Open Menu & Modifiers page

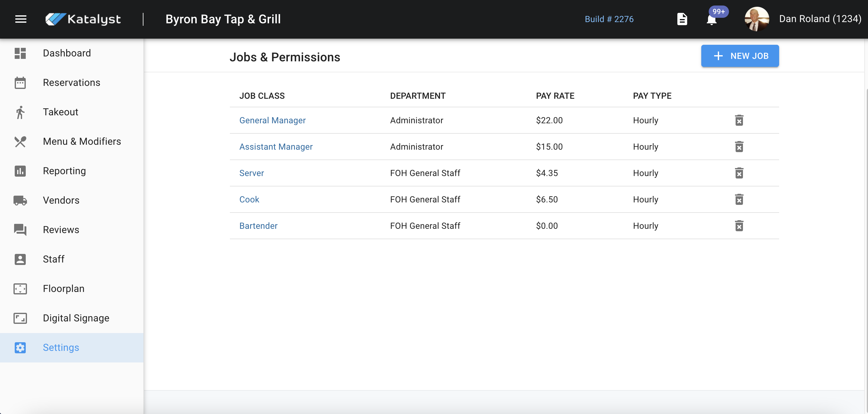(x=82, y=142)
